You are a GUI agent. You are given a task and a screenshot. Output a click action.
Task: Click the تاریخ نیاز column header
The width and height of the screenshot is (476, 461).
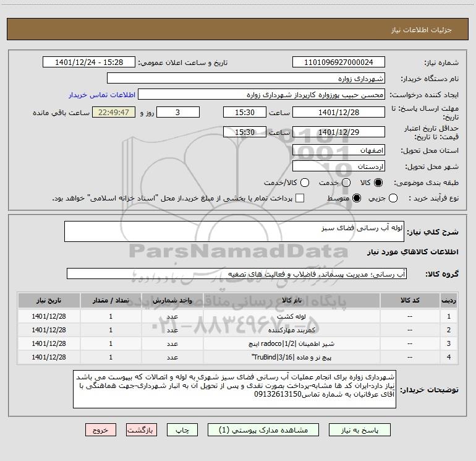click(49, 300)
